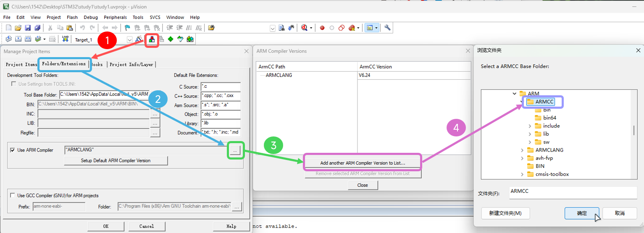Image resolution: width=644 pixels, height=233 pixels.
Task: Click Setup Default ARM Compiler Version button
Action: point(116,160)
